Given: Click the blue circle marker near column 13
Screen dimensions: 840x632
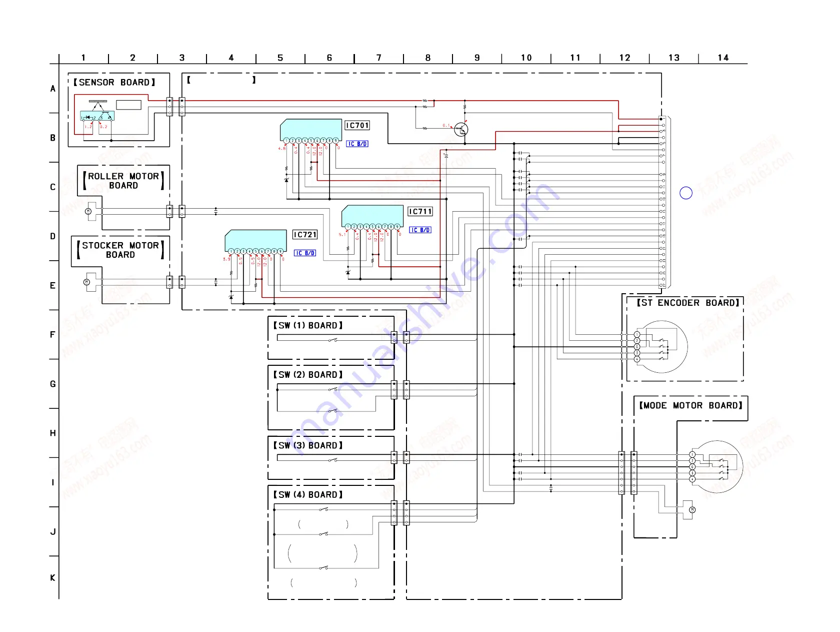Looking at the screenshot, I should tap(686, 193).
